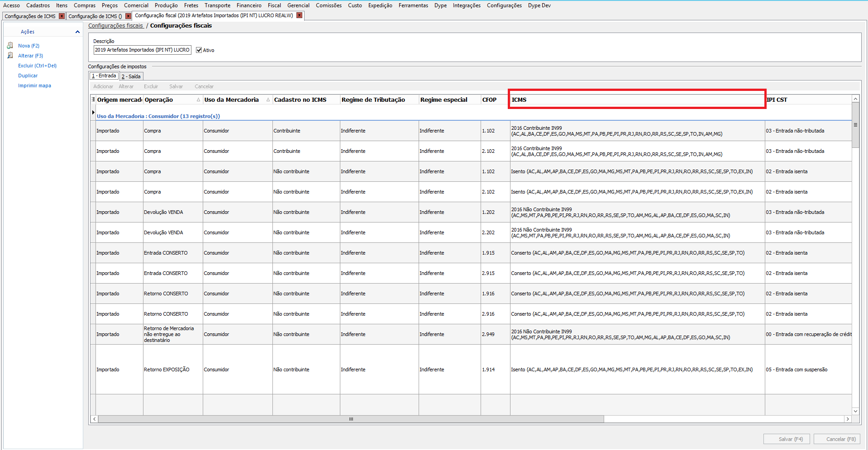Click the Salvar (F4) button
Viewport: 868px width, 450px height.
787,439
